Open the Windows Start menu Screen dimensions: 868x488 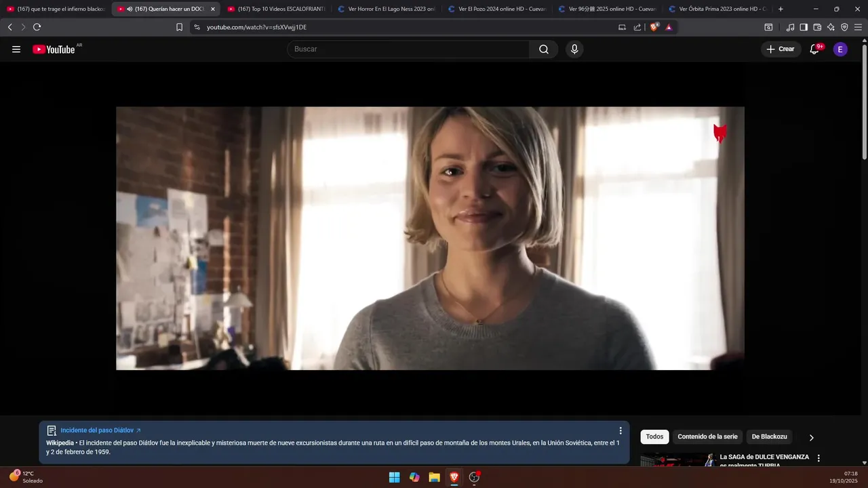point(394,477)
